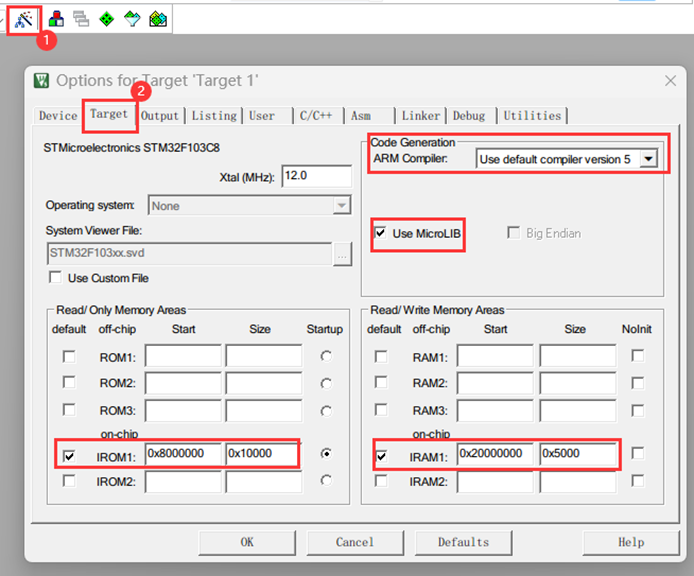This screenshot has height=576, width=694.
Task: Click the ROM1 Start input field
Action: click(x=183, y=356)
